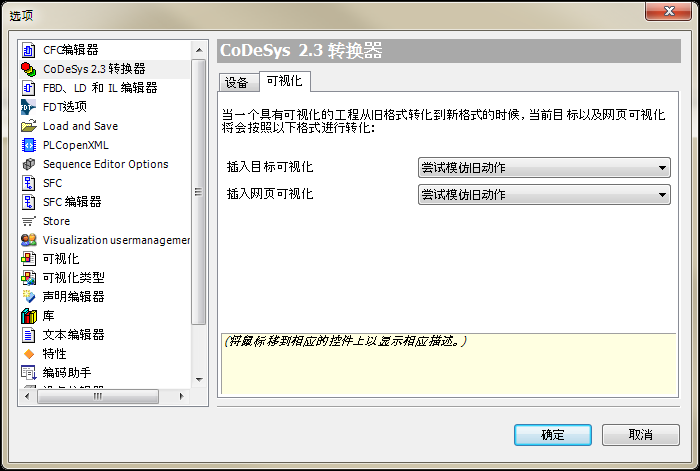Click the horizontal scrollbar thumb
The image size is (700, 471).
tap(98, 396)
